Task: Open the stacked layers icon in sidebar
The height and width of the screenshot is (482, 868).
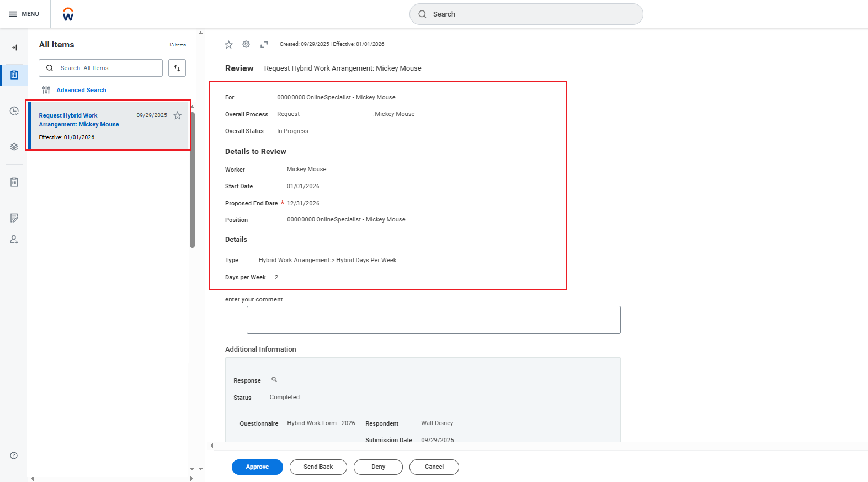Action: 14,147
